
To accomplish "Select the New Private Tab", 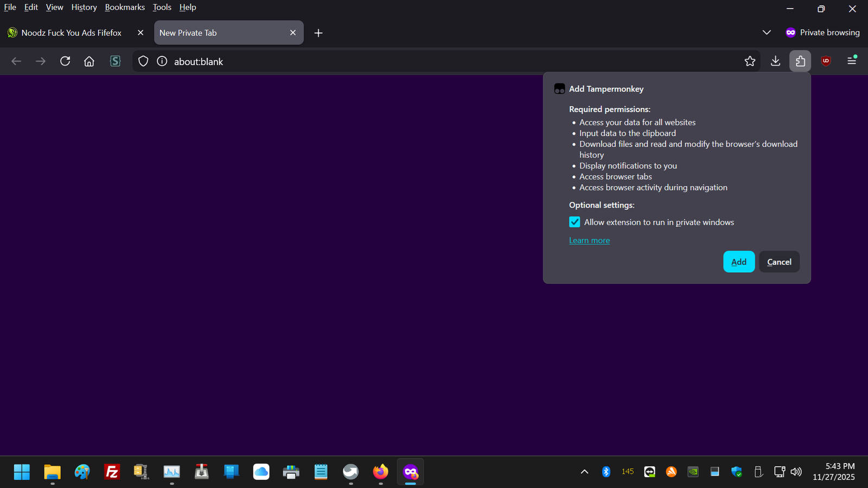I will [x=228, y=33].
